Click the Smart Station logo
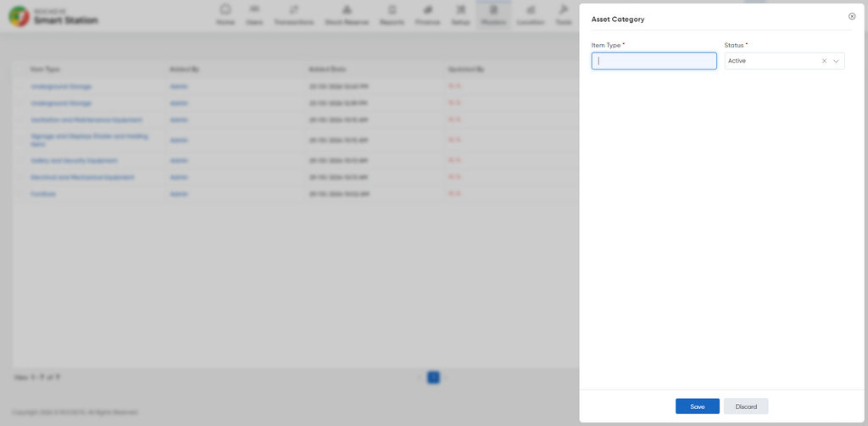 click(x=53, y=17)
